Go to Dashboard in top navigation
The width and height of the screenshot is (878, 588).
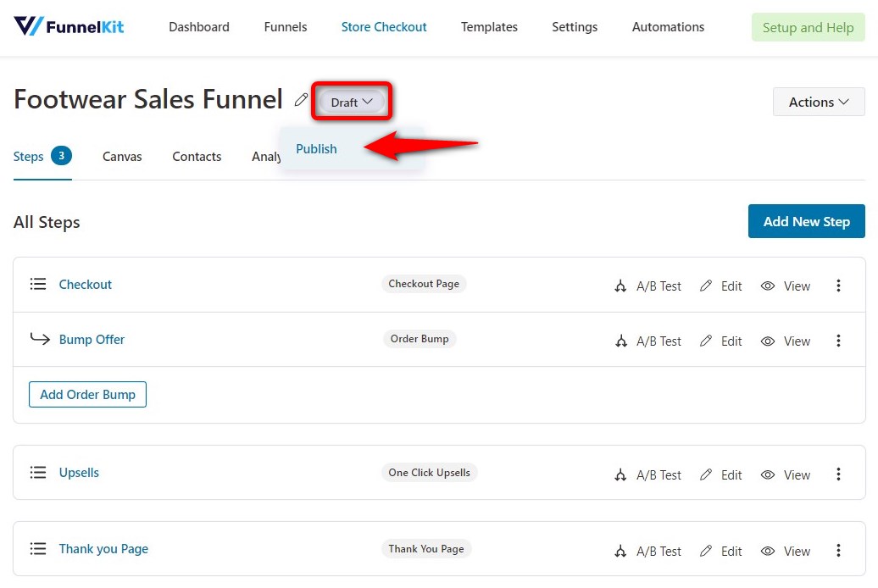(199, 27)
